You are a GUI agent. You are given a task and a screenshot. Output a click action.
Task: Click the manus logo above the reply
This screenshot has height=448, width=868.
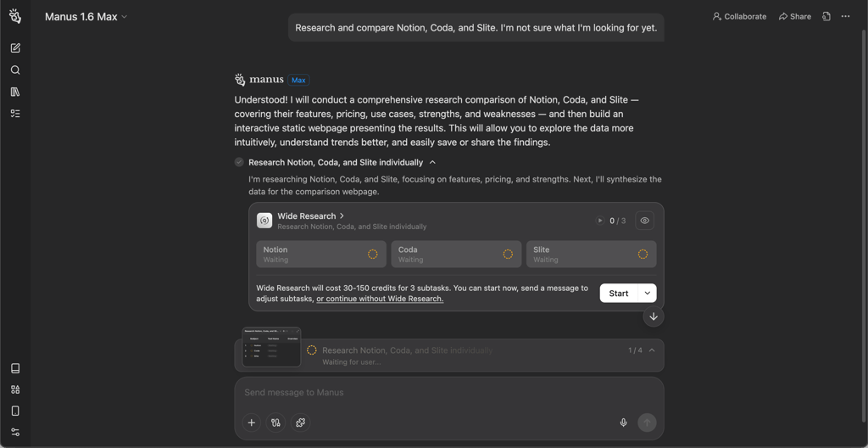click(259, 80)
